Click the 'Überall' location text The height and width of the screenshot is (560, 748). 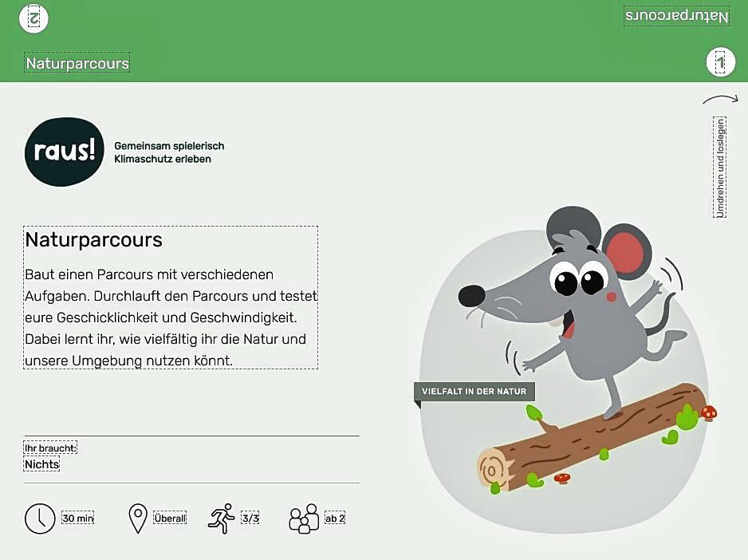click(170, 518)
